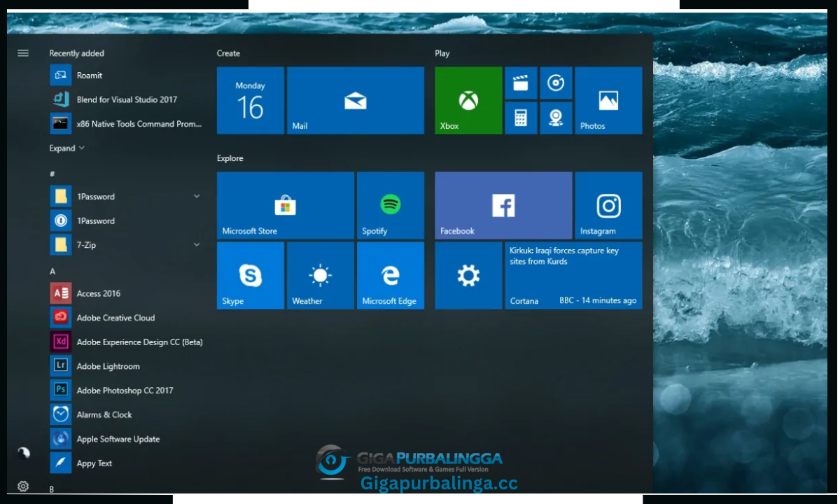Open the Mail tile
Image resolution: width=840 pixels, height=504 pixels.
coord(356,100)
